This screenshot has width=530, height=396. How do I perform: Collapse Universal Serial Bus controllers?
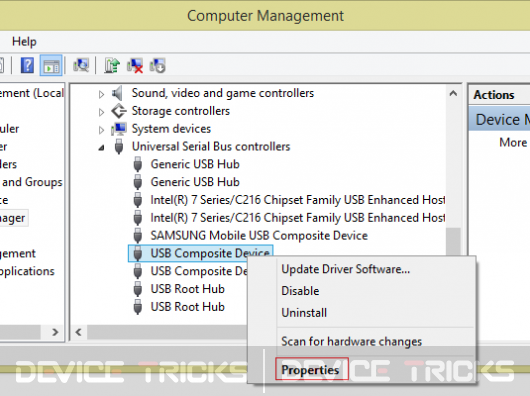pos(101,148)
